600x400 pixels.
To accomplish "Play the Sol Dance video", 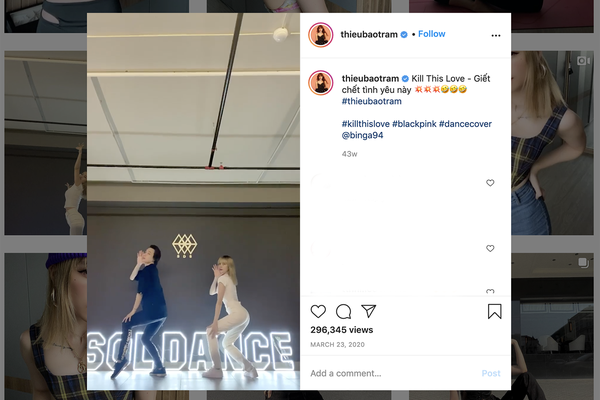I will [x=193, y=201].
